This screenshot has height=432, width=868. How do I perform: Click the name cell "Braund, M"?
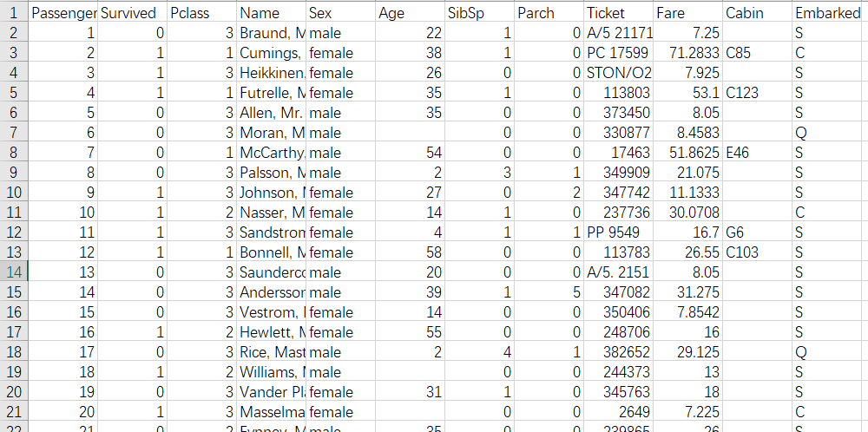(x=272, y=33)
